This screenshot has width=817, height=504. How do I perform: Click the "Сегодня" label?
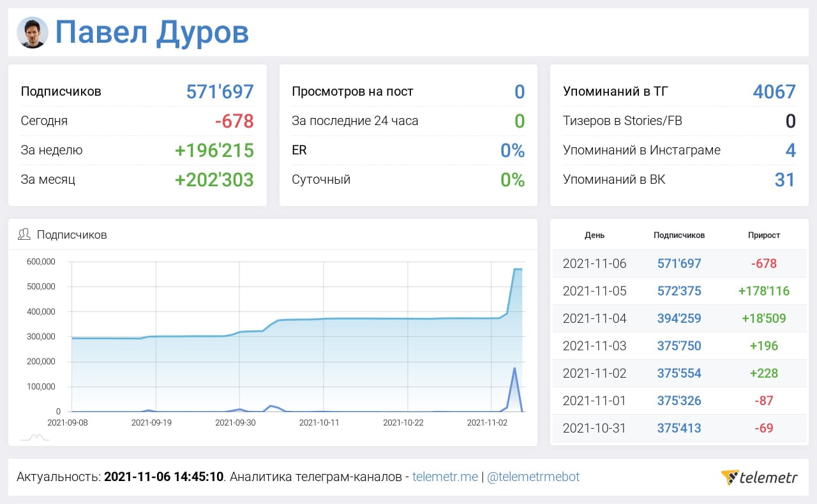coord(44,121)
